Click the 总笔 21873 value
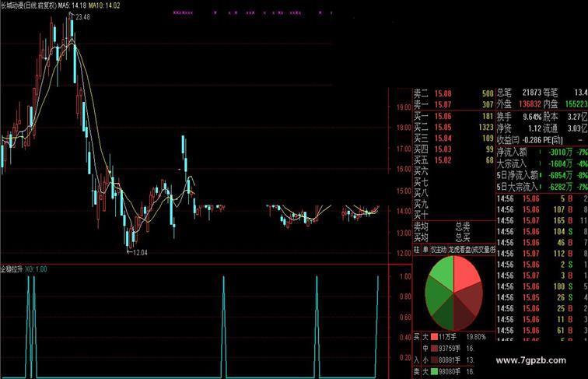Screen dimensions: 588x379 (531, 93)
